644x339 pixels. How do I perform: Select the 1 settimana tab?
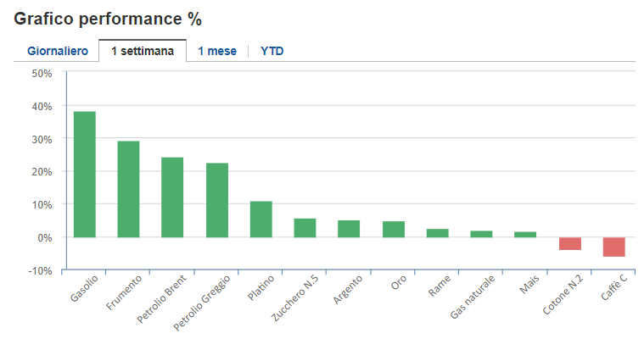(143, 51)
